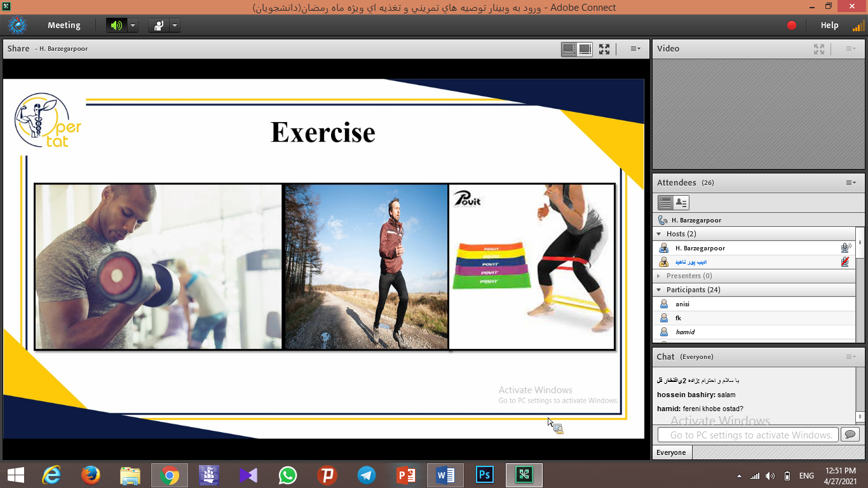The width and height of the screenshot is (868, 488).
Task: Open raise hand status dropdown arrow
Action: 174,25
